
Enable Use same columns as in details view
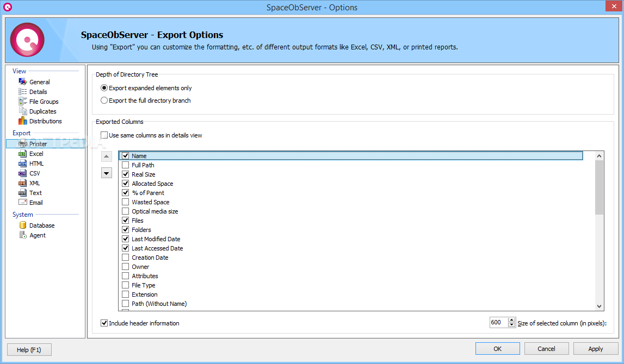coord(104,135)
